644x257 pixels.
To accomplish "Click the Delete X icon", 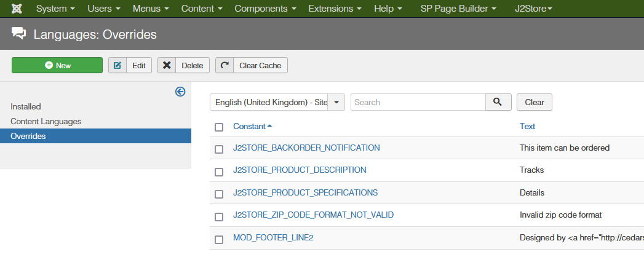I will pos(167,65).
